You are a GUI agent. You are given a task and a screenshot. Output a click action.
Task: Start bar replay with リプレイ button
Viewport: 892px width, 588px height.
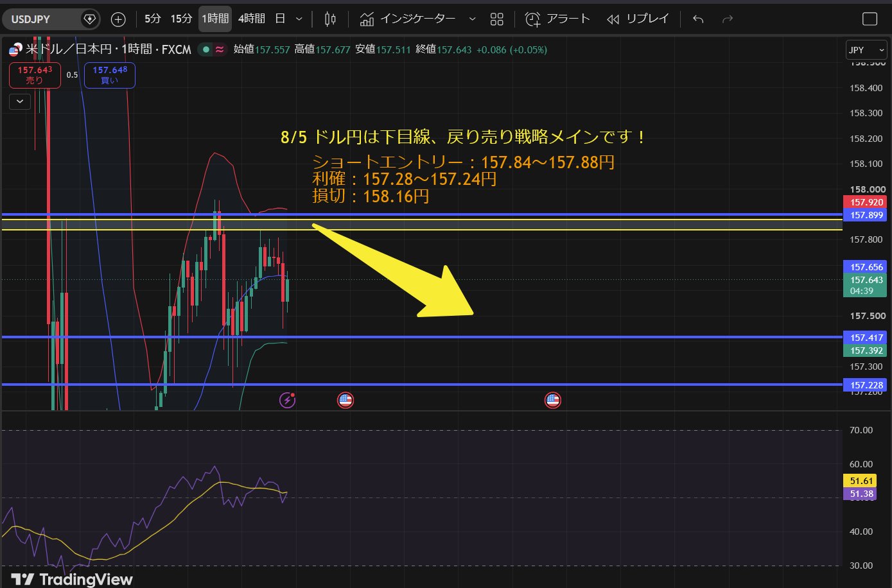tap(638, 19)
